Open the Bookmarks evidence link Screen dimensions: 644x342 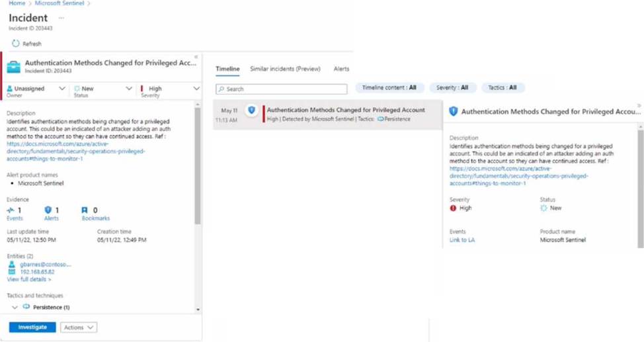(x=96, y=218)
